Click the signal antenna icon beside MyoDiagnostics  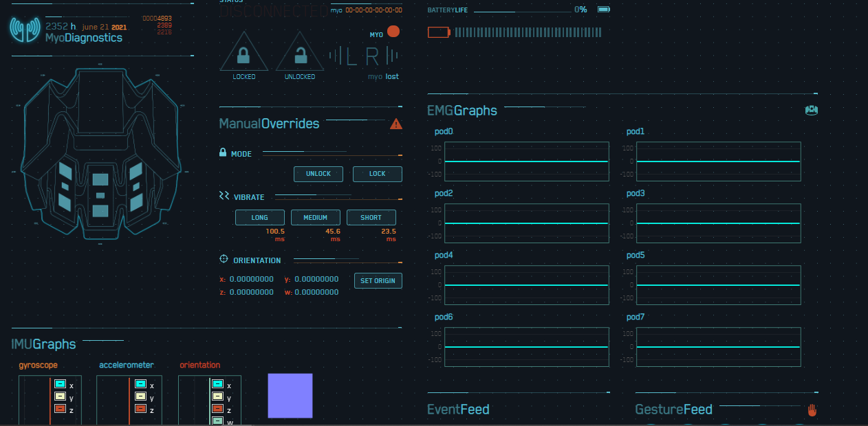pyautogui.click(x=25, y=30)
